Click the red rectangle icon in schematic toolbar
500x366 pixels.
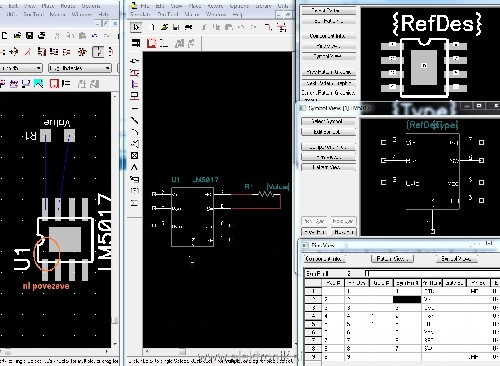(151, 43)
